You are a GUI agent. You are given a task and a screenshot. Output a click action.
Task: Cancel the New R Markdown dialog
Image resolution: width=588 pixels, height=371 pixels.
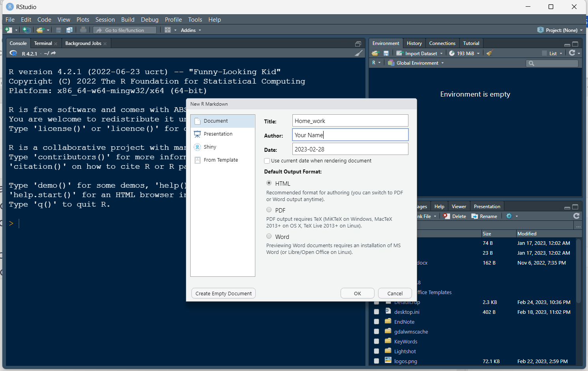[395, 293]
